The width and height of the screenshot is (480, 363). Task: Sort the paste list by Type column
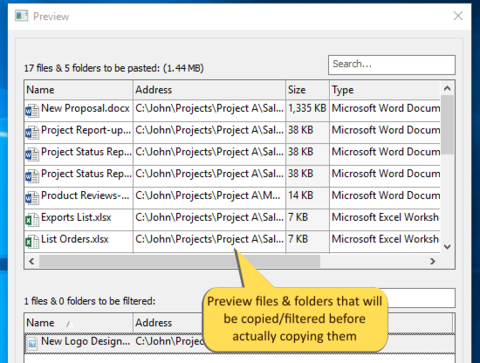[385, 90]
